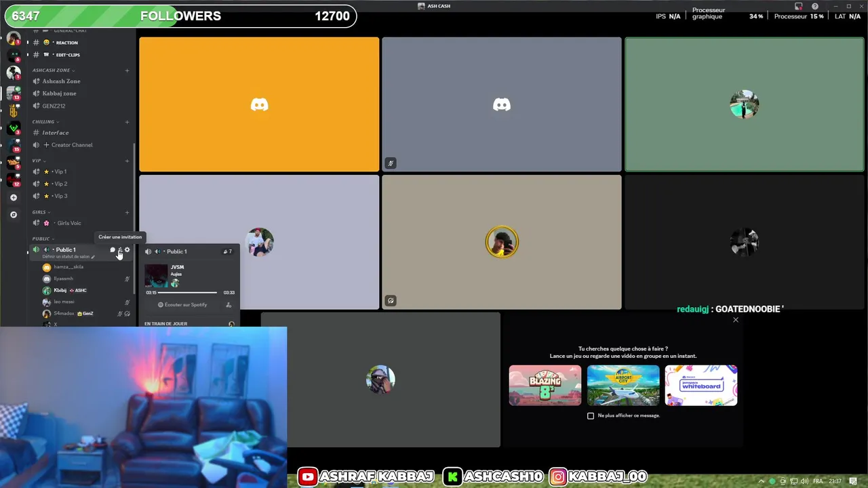
Task: Click the JVSM album cover thumbnail
Action: click(x=157, y=276)
